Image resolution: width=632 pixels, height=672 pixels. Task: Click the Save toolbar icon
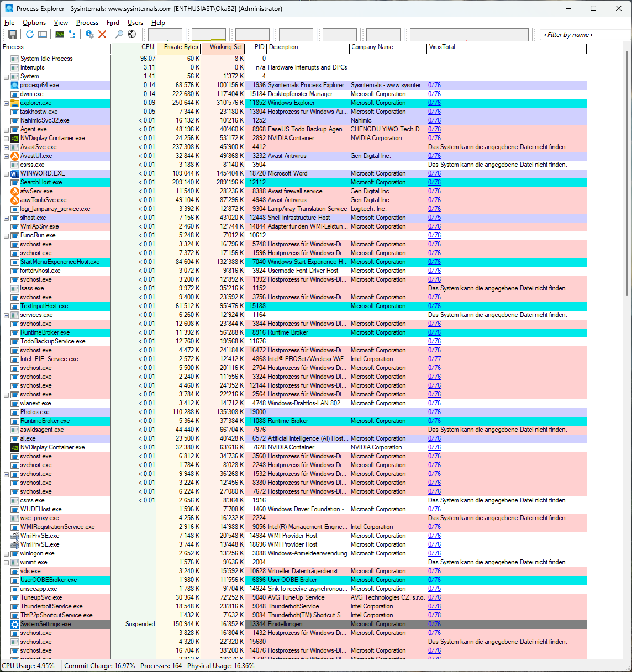[x=13, y=34]
